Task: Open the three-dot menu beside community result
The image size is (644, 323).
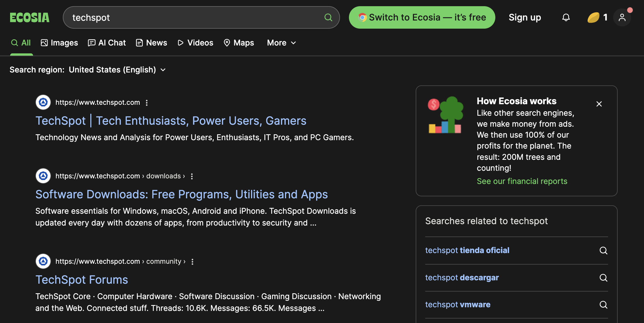Action: coord(192,261)
